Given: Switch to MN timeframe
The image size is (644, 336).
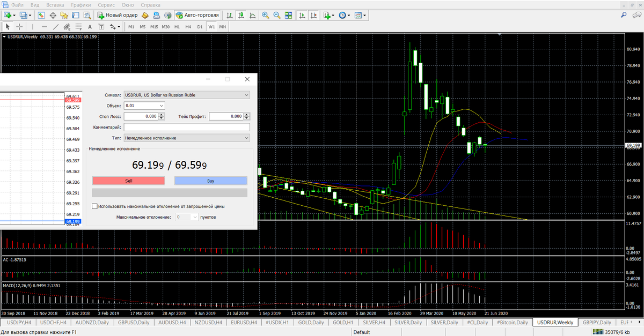Looking at the screenshot, I should point(223,26).
